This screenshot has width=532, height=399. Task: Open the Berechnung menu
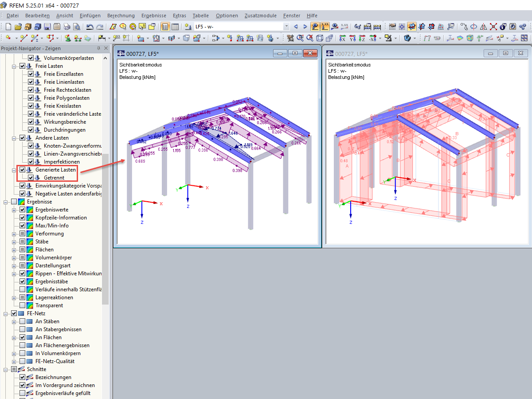point(121,16)
